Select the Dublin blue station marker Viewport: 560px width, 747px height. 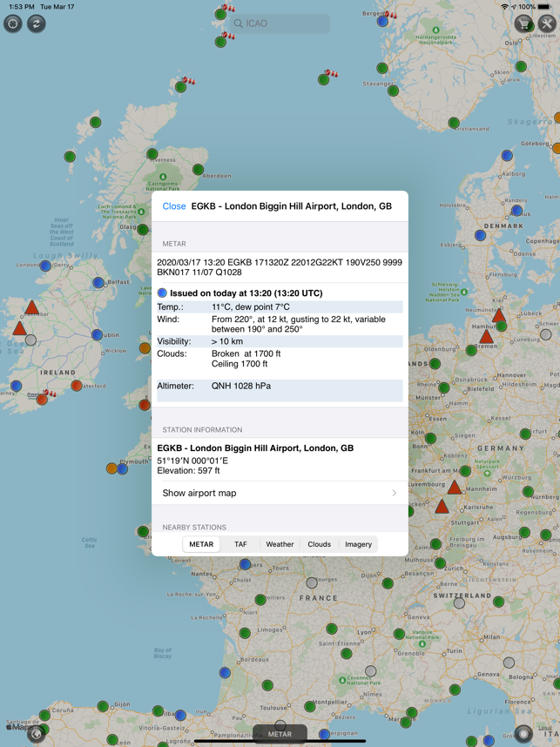98,335
